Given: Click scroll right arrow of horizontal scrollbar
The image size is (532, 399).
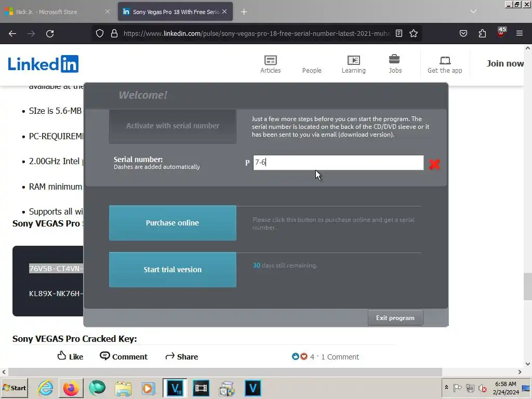Looking at the screenshot, I should [x=520, y=372].
